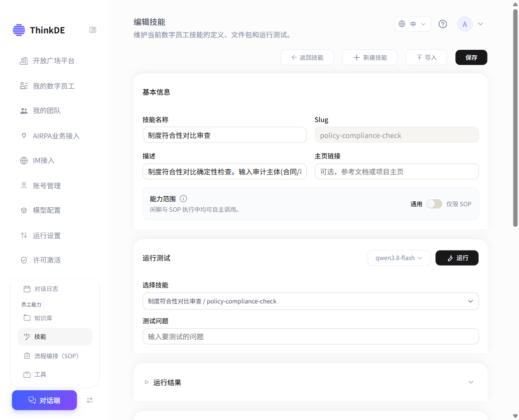Toggle 通用 / 仅限 SOP switch
This screenshot has width=519, height=420.
tap(434, 204)
